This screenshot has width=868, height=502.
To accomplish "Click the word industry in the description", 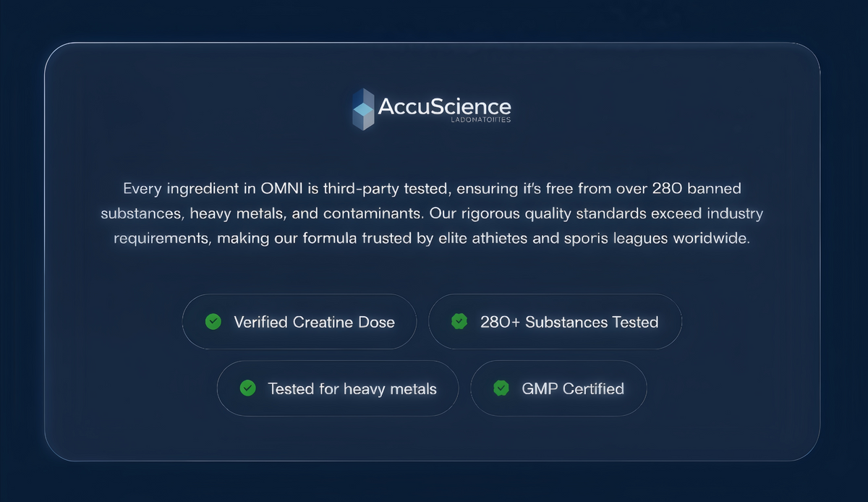I will 731,215.
